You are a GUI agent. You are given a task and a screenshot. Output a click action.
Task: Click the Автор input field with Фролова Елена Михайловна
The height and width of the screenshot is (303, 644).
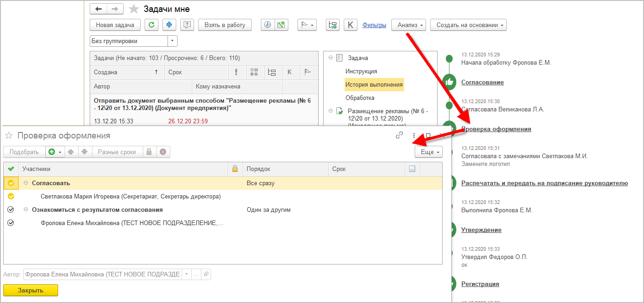click(103, 274)
